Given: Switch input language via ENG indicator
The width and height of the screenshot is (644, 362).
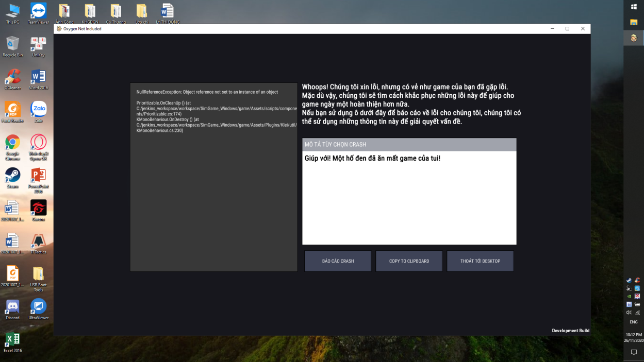Looking at the screenshot, I should coord(634,322).
